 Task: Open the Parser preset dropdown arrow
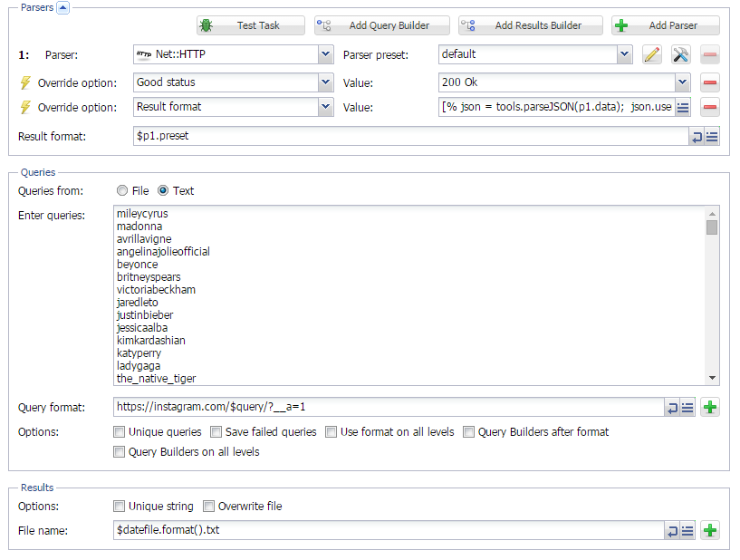[x=624, y=54]
